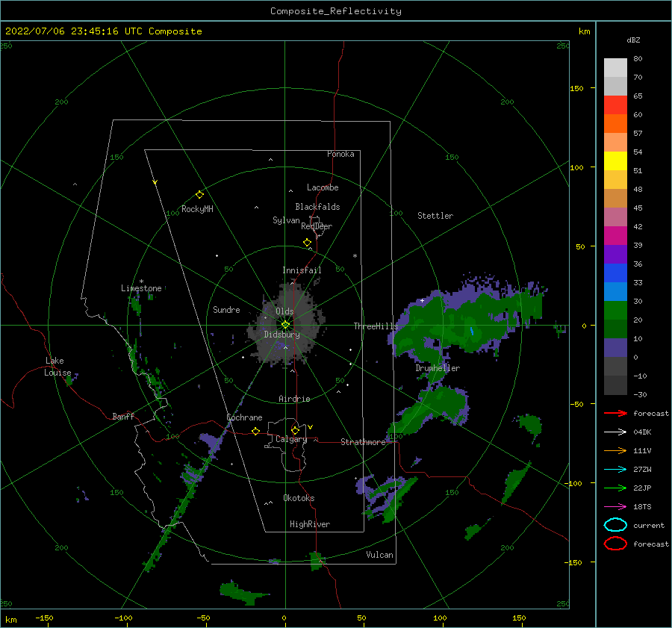Click the Strathmore label
Image resolution: width=672 pixels, height=628 pixels.
[x=363, y=442]
